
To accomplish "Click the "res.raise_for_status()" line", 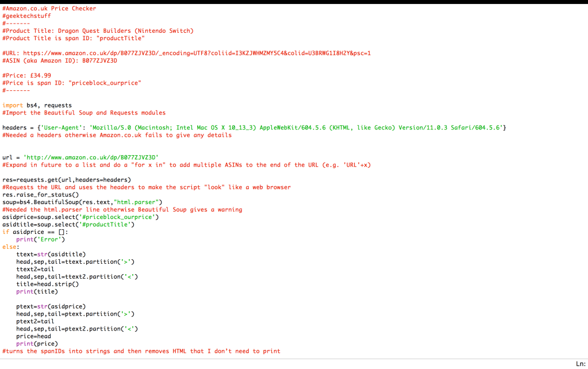I will coord(40,194).
